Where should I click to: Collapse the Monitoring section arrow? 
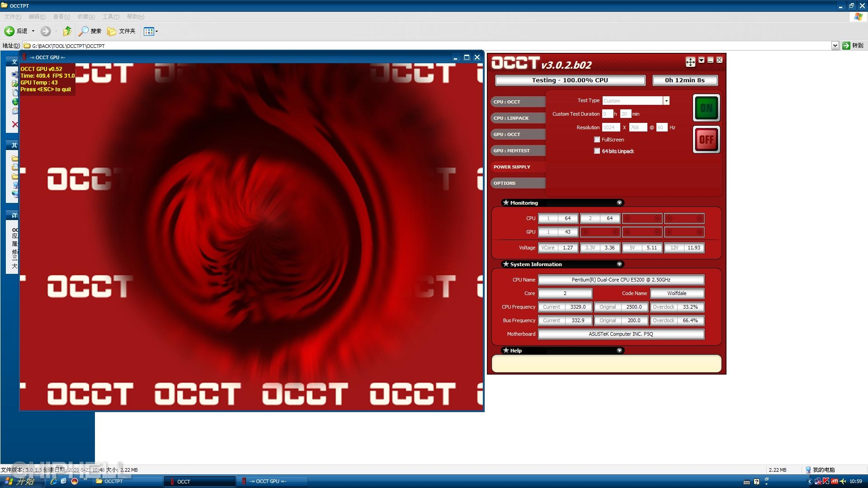619,203
